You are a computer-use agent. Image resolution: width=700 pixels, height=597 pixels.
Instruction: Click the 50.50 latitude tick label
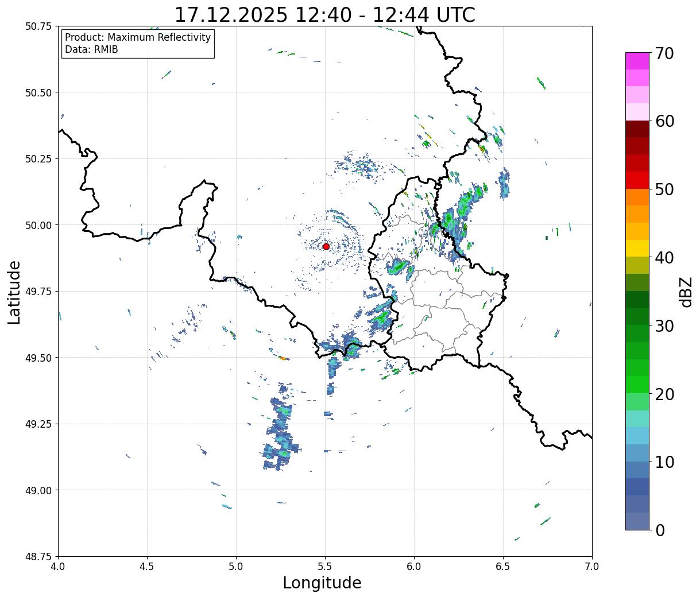click(38, 92)
